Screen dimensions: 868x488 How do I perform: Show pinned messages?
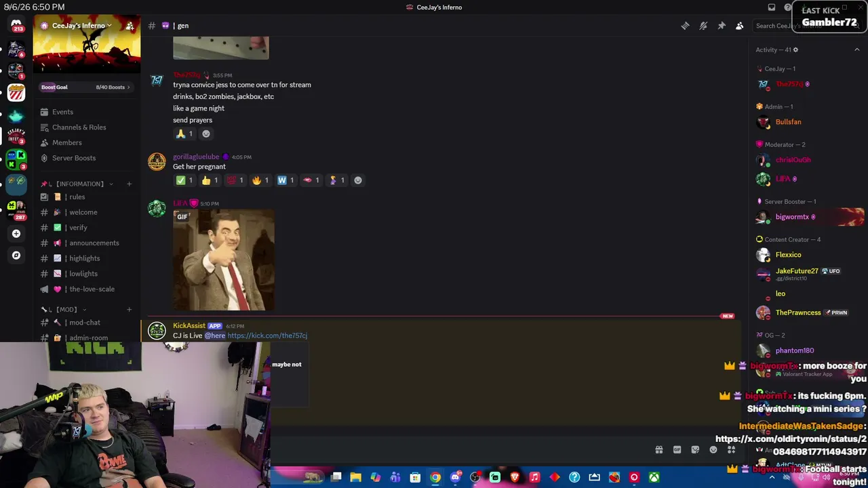pos(722,26)
